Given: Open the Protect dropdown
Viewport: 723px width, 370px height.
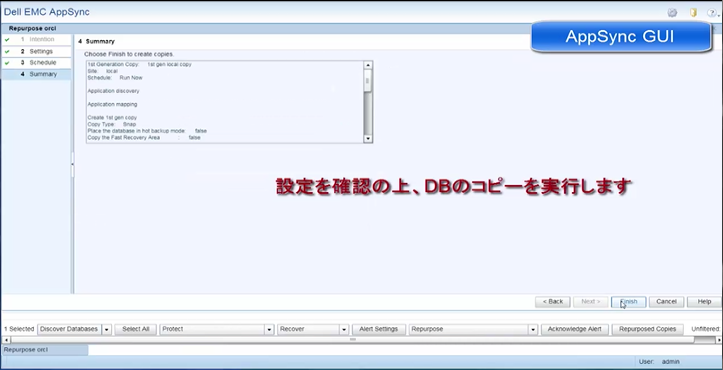Looking at the screenshot, I should pos(217,329).
